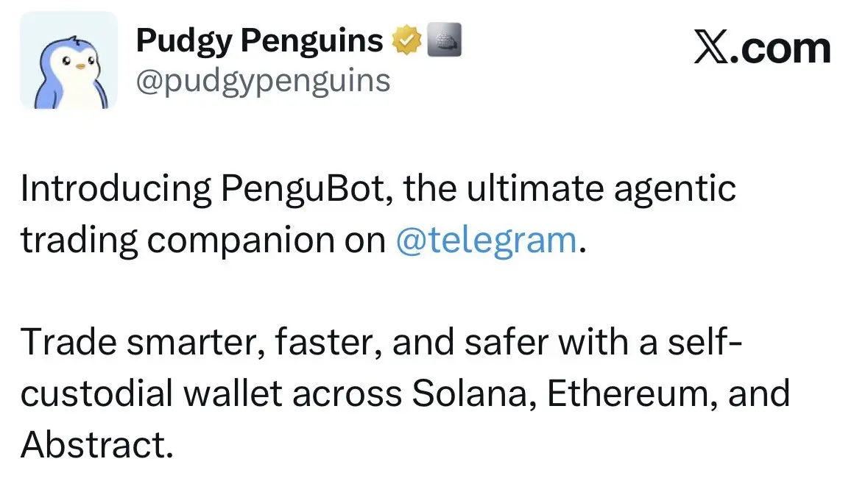Click the Pudgy Penguins display name
Image resolution: width=868 pixels, height=481 pixels.
tap(259, 41)
